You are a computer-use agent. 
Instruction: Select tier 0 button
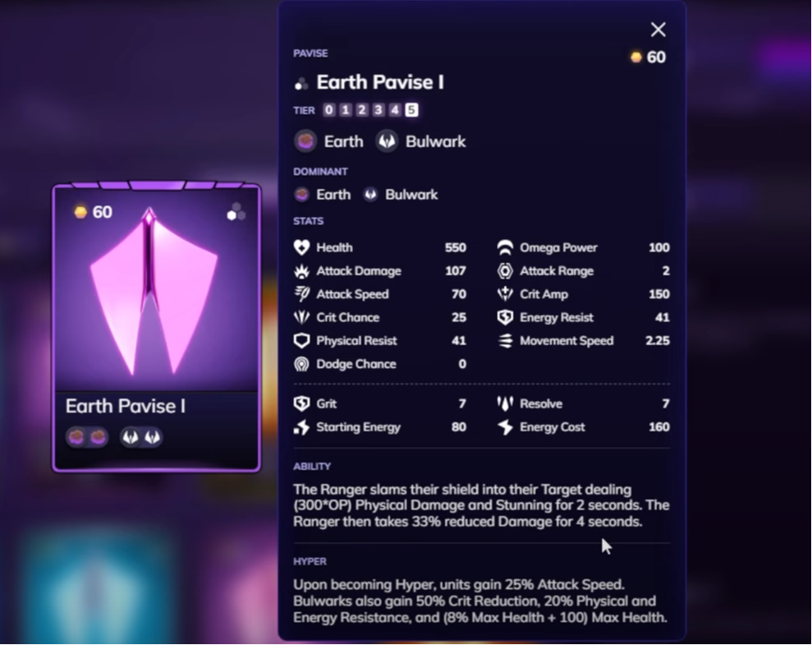point(329,110)
